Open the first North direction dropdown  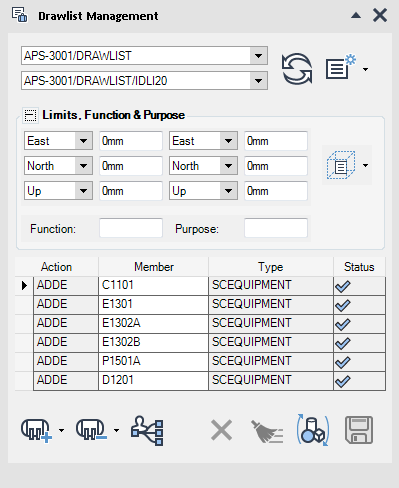pos(84,166)
